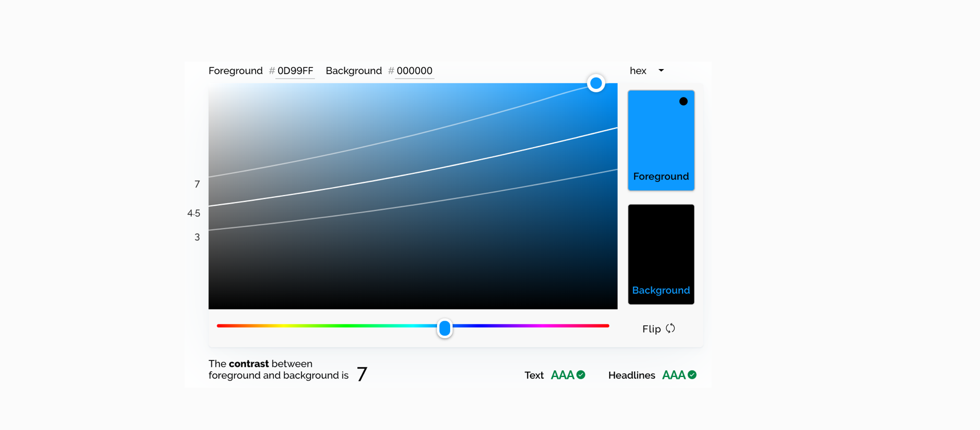The image size is (980, 430).
Task: Click the Text AAA rating label
Action: (x=562, y=375)
